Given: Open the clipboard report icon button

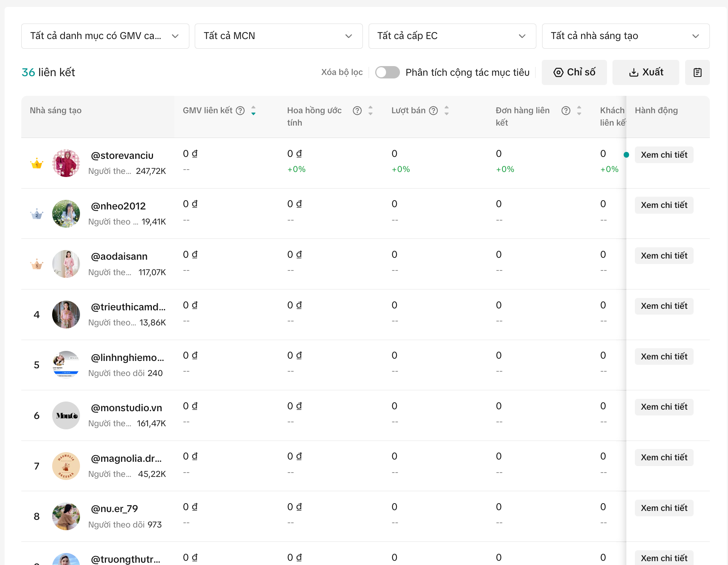Looking at the screenshot, I should click(x=697, y=73).
